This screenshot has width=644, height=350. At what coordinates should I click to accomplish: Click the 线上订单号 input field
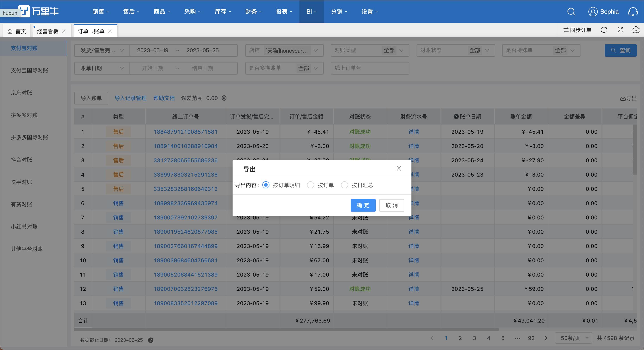[x=370, y=68]
